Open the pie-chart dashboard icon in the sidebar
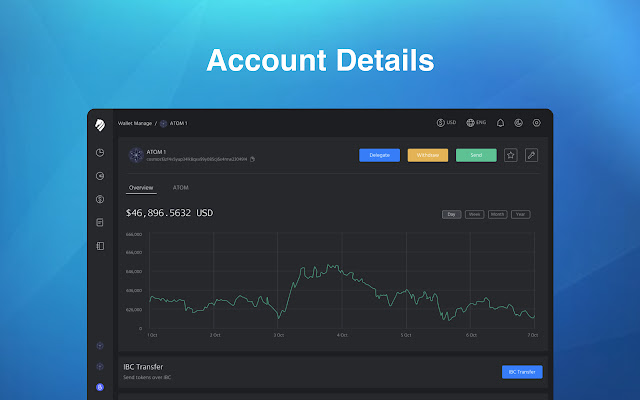Image resolution: width=640 pixels, height=400 pixels. 100,153
